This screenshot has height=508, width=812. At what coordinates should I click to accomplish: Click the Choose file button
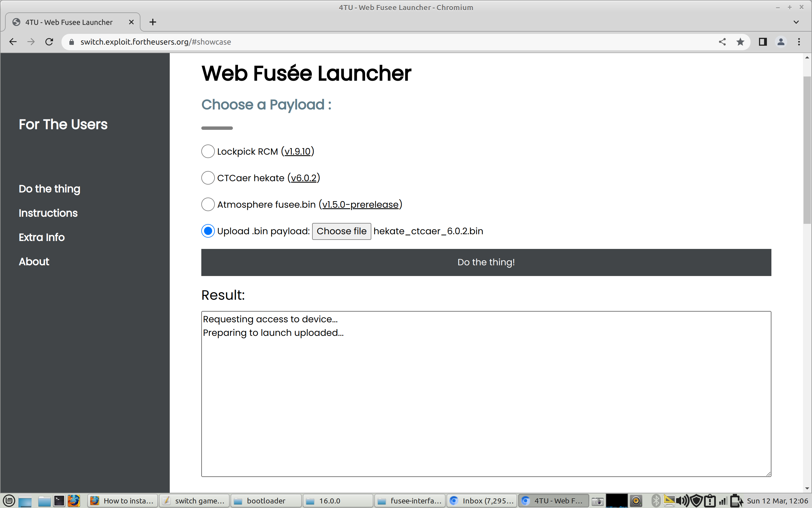pyautogui.click(x=342, y=231)
